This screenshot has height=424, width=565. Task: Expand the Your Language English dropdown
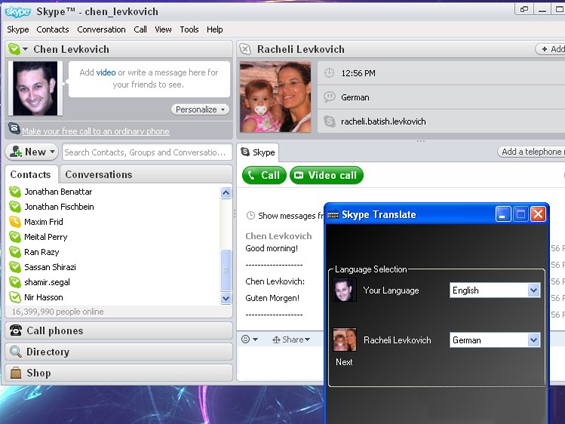[534, 290]
